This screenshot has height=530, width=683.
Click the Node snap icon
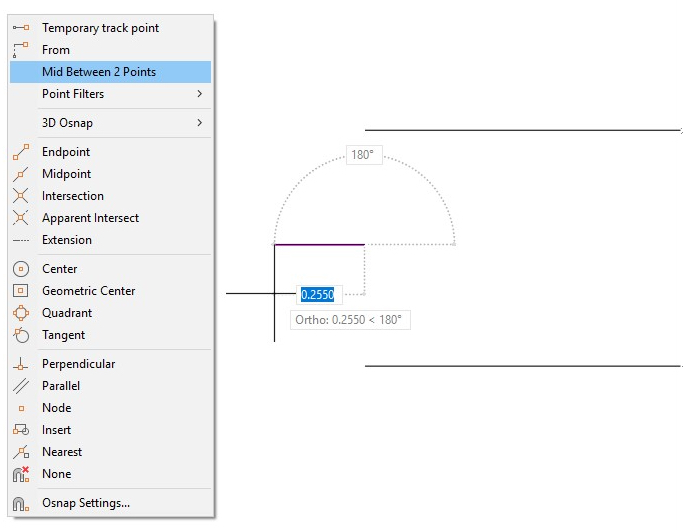tap(21, 408)
